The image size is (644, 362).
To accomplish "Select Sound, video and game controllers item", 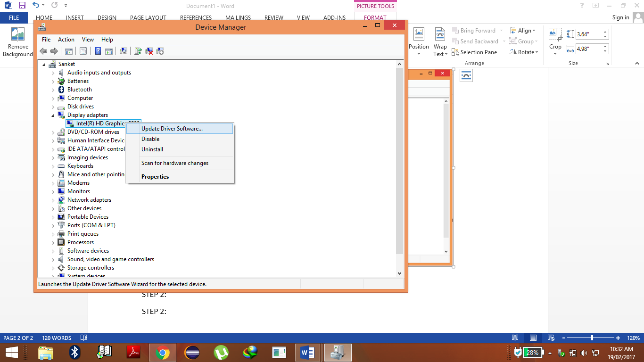I will pyautogui.click(x=111, y=259).
